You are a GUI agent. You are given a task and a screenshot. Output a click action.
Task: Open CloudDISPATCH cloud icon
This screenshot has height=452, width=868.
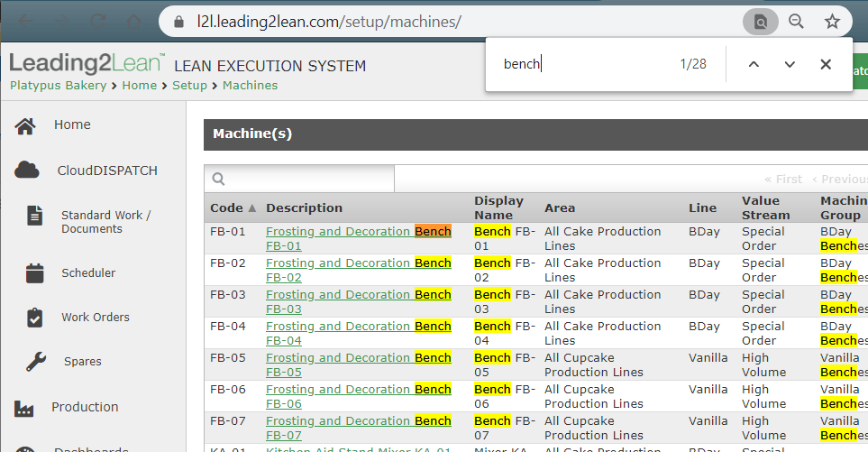click(26, 170)
